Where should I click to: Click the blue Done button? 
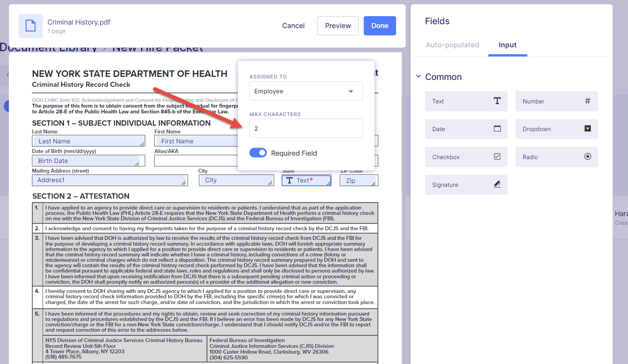pyautogui.click(x=380, y=26)
